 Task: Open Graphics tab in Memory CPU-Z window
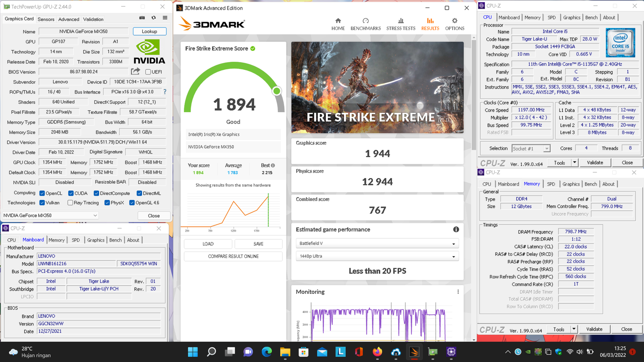click(x=571, y=184)
